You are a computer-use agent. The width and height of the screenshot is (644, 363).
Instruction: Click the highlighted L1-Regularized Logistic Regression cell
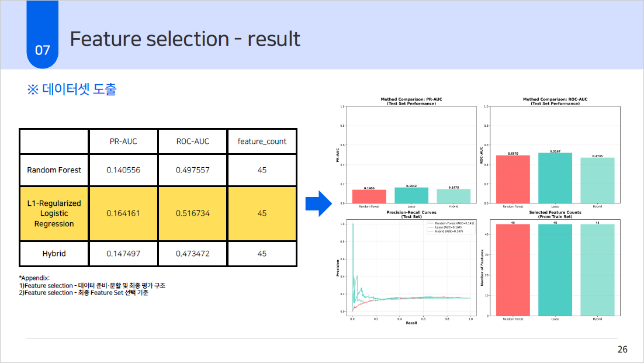(x=54, y=213)
